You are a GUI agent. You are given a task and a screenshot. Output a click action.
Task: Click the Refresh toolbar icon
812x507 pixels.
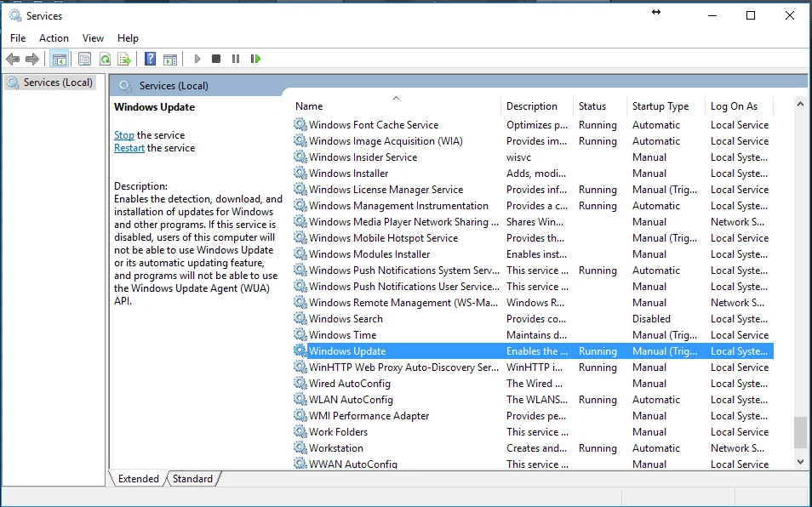(x=106, y=59)
